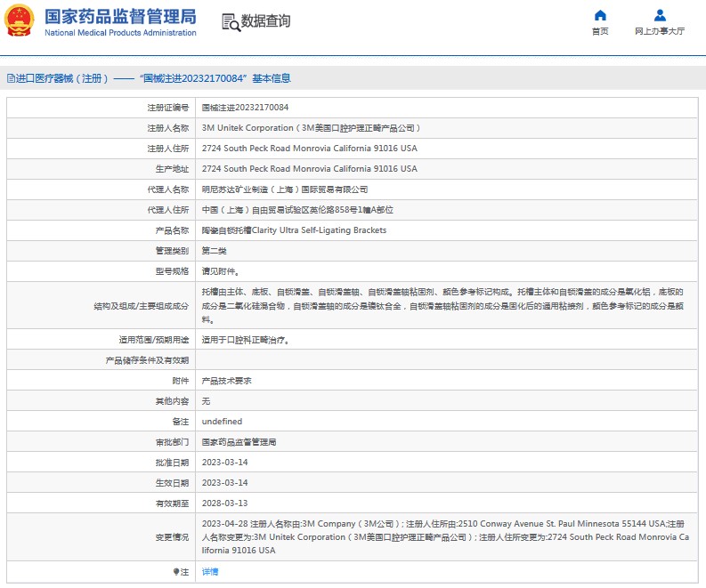Click the national emblem logo

(x=20, y=21)
